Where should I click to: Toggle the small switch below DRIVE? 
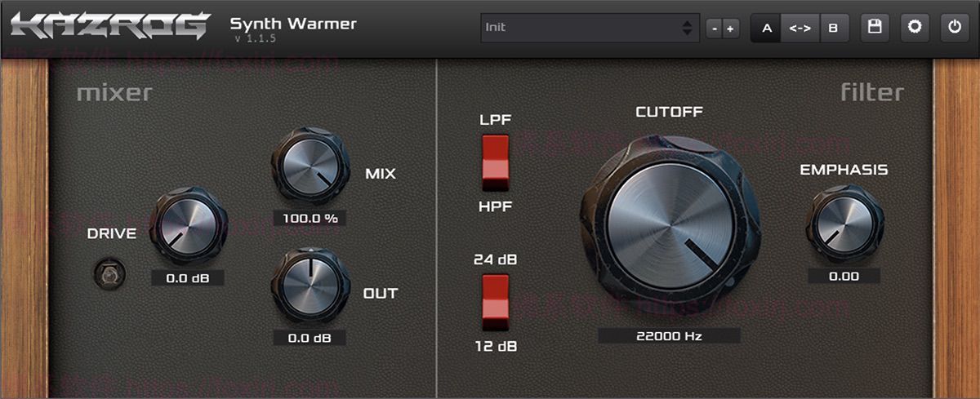coord(109,274)
